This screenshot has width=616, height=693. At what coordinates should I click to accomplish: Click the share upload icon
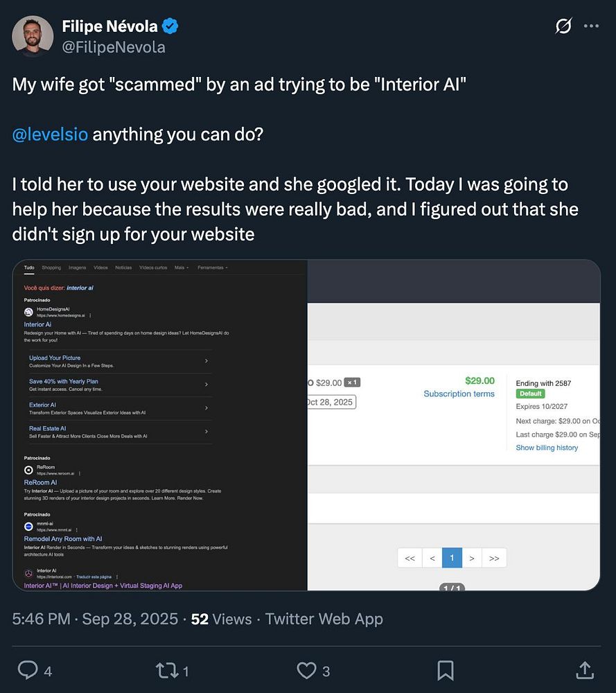[584, 670]
